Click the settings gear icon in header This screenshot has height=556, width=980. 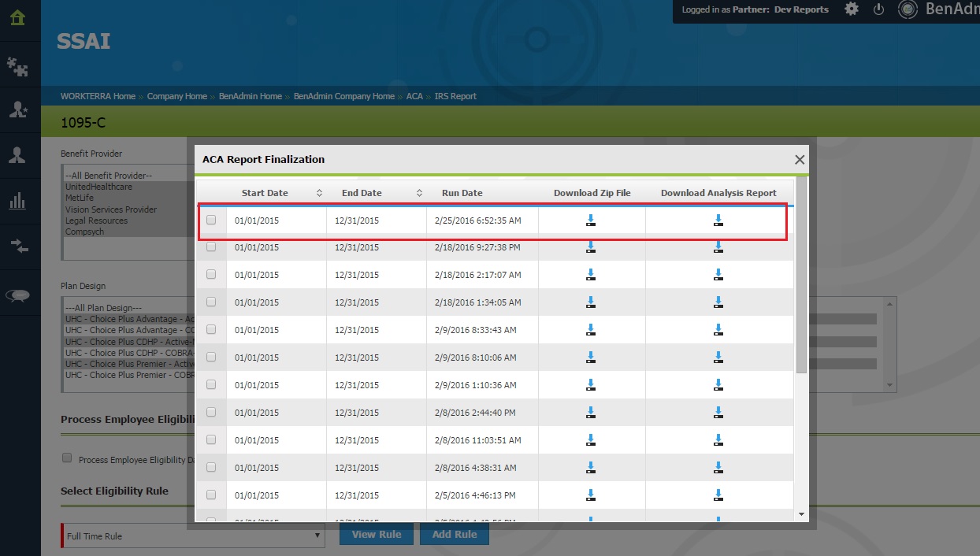click(x=852, y=9)
